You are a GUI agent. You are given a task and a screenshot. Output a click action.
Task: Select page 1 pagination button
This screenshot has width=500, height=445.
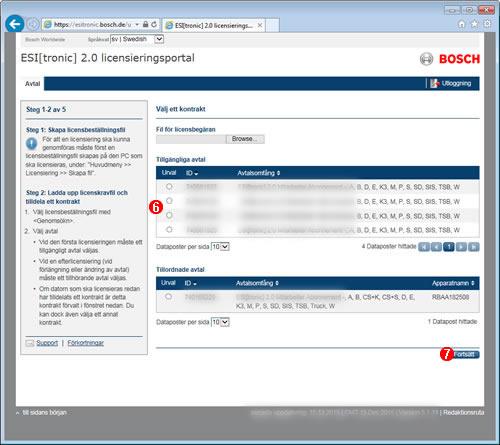click(x=449, y=247)
